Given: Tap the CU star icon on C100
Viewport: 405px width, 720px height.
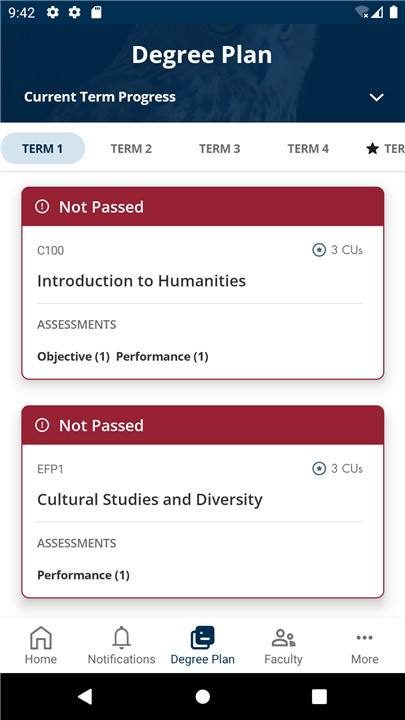Looking at the screenshot, I should (x=319, y=250).
